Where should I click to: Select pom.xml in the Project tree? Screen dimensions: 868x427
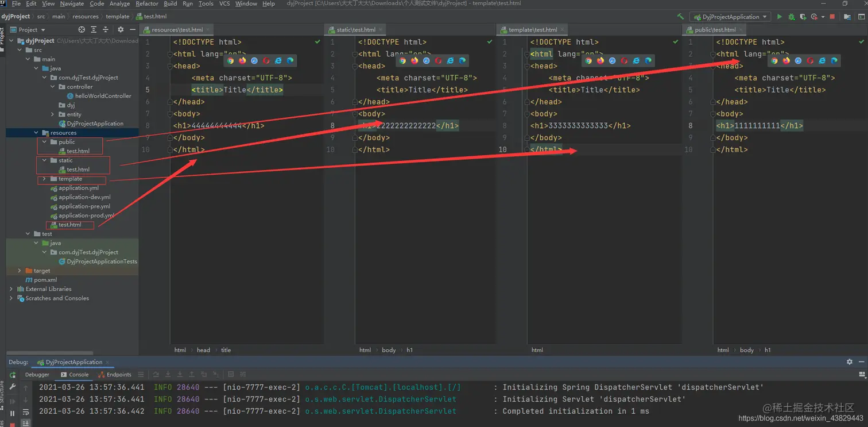click(41, 280)
